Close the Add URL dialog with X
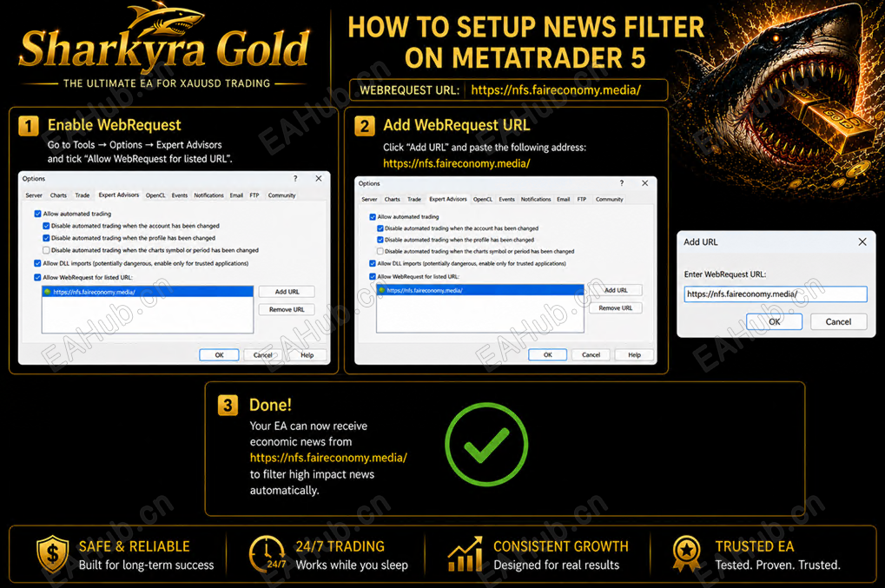Viewport: 885px width, 588px height. point(862,241)
